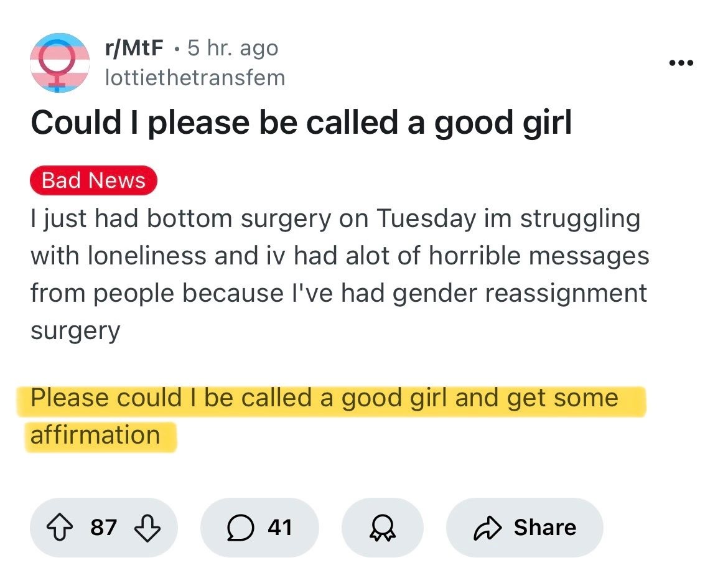Screen dimensions: 728x583
Task: Click the word 'surgery' ending the paragraph
Action: [x=75, y=330]
